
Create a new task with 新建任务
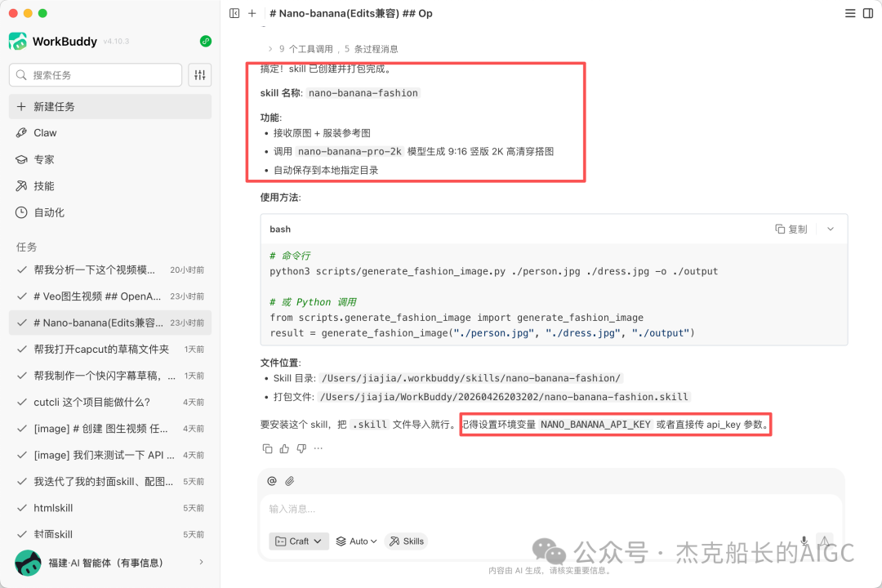[x=110, y=106]
